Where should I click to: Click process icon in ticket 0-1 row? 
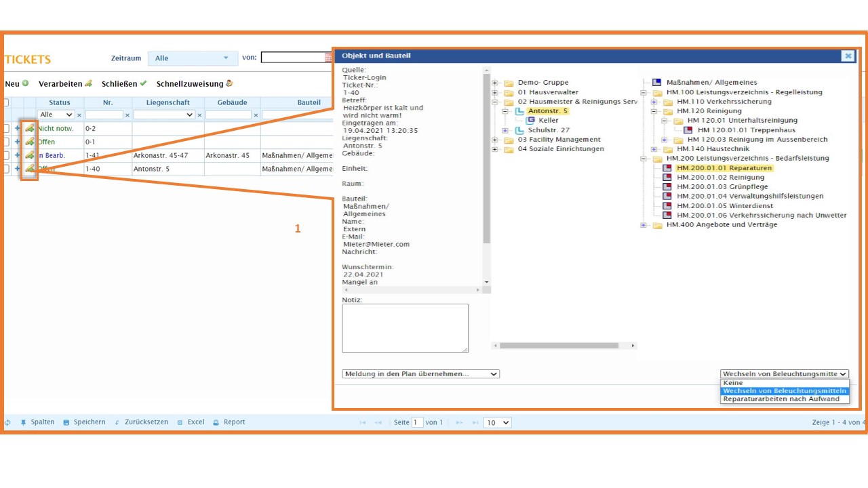(x=30, y=142)
